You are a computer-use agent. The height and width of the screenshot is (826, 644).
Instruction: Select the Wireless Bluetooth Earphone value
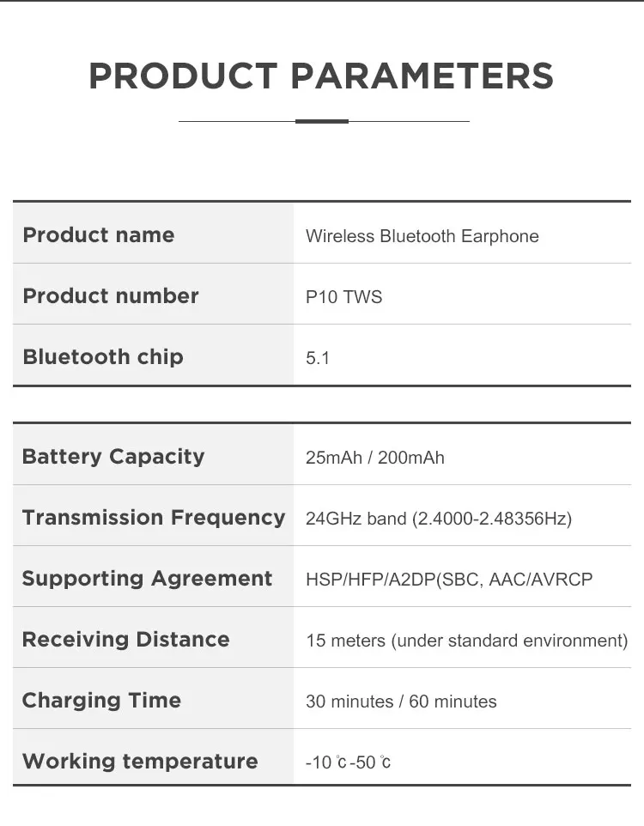(x=422, y=236)
